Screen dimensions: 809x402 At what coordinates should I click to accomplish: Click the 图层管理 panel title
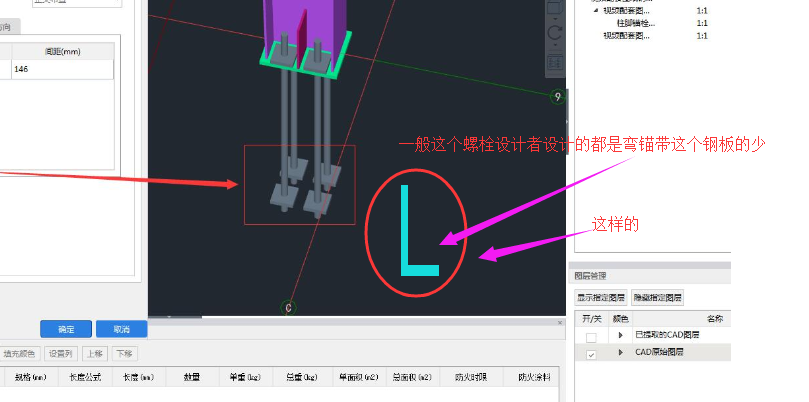tap(590, 276)
